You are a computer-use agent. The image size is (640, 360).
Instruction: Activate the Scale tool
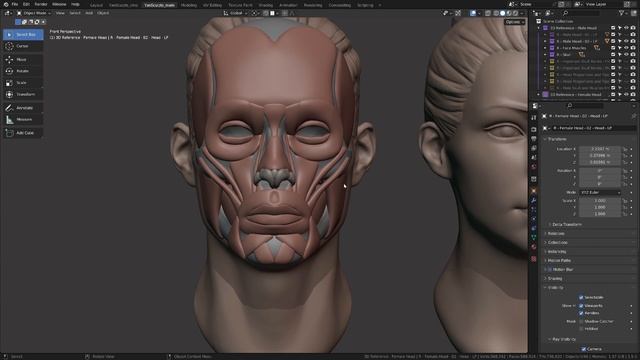[23, 83]
